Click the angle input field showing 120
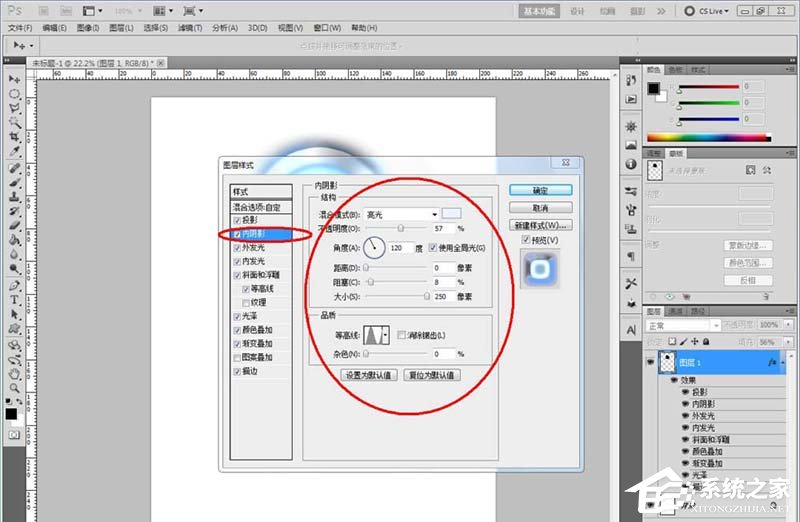Image resolution: width=800 pixels, height=522 pixels. [x=400, y=248]
